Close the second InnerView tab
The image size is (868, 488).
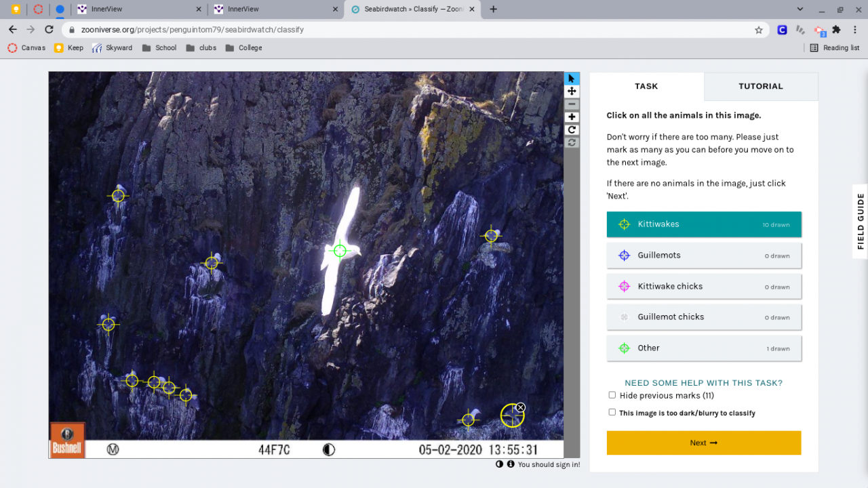click(335, 9)
